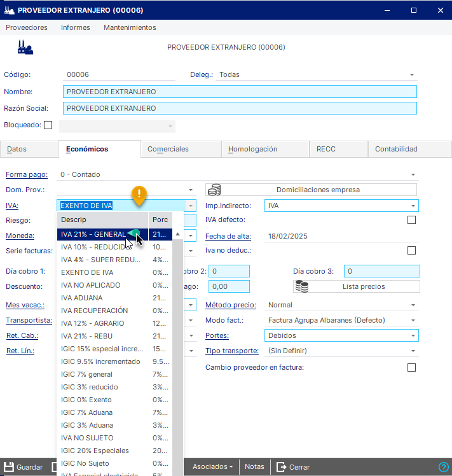
Task: Click the coins icon on Domiciliaciones empresa
Action: coord(214,190)
